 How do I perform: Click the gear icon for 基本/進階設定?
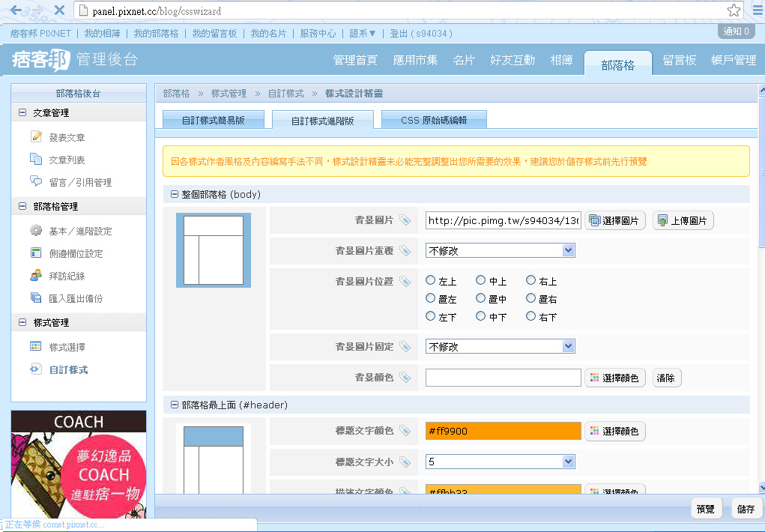point(36,230)
